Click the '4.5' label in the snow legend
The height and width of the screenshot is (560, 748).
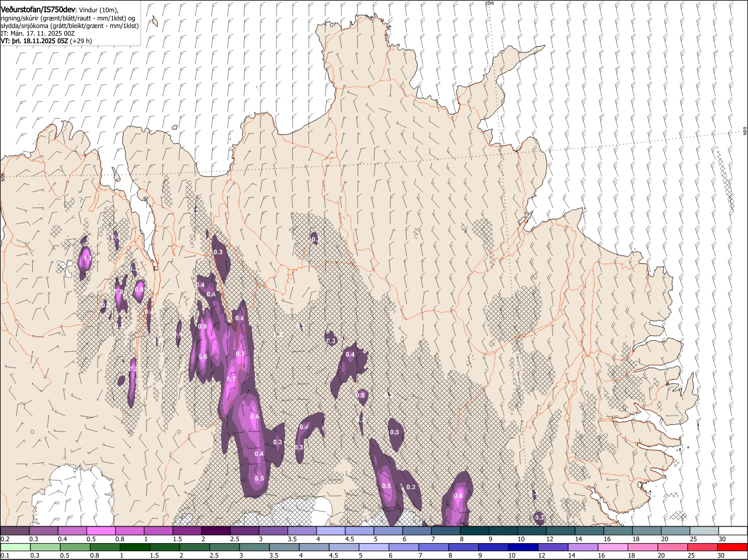pyautogui.click(x=349, y=538)
